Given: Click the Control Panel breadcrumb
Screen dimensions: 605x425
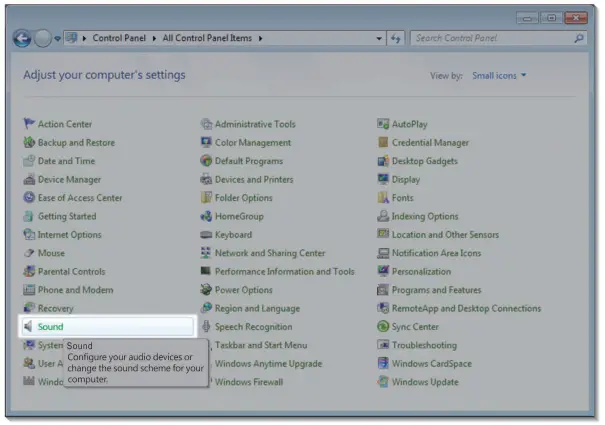Looking at the screenshot, I should [x=119, y=38].
